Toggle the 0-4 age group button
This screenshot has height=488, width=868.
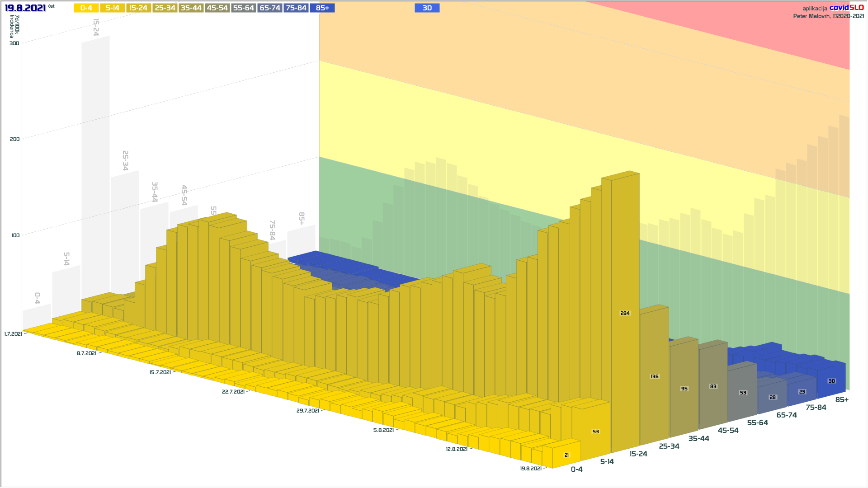86,8
